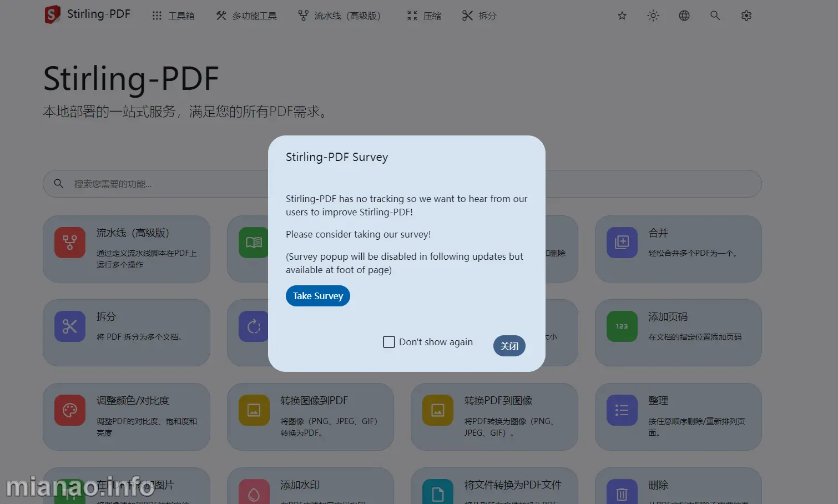Click the 转换图像到PDF card icon
Viewport: 838px width, 504px height.
254,410
